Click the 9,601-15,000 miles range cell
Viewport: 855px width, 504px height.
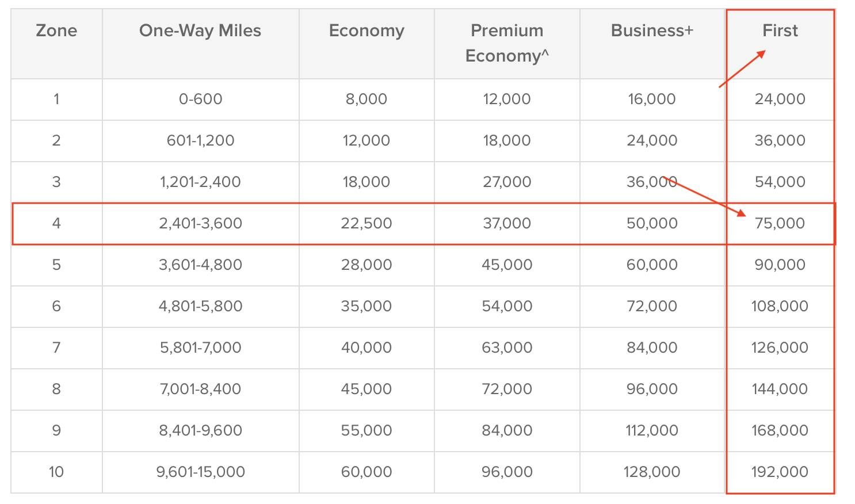tap(200, 472)
